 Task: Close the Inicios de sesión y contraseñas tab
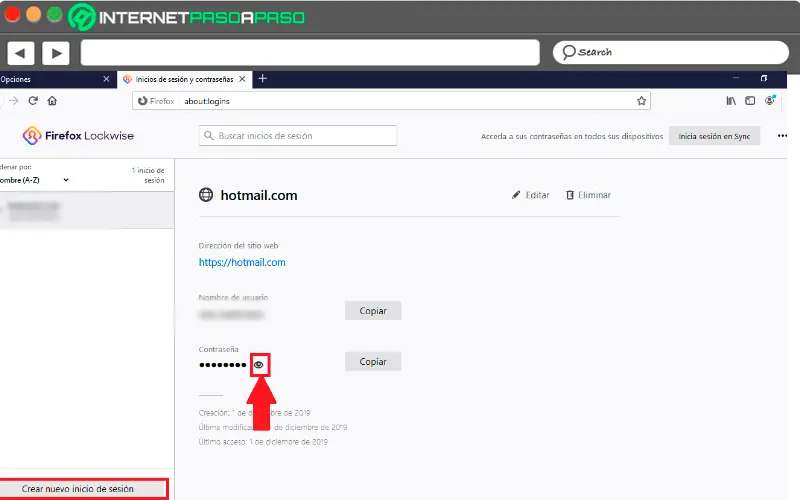[242, 79]
